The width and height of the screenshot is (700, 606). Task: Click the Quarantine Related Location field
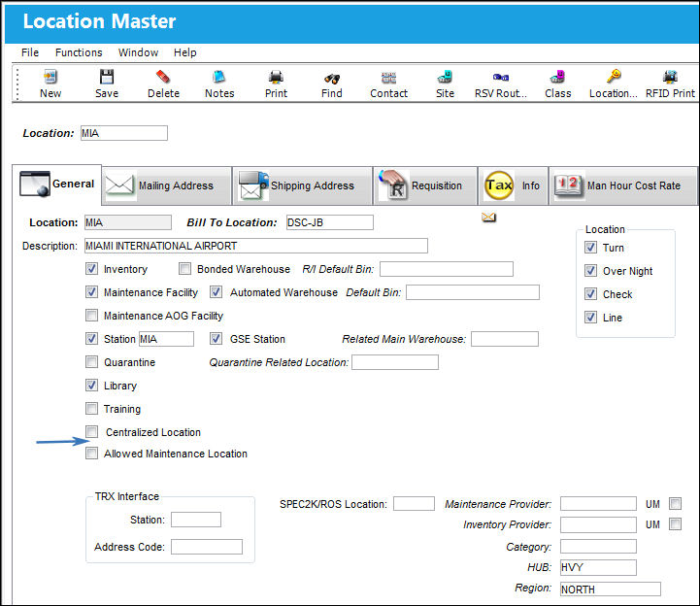tap(395, 362)
